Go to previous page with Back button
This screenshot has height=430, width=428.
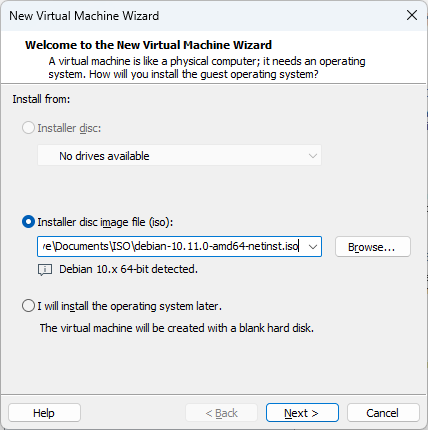(222, 413)
